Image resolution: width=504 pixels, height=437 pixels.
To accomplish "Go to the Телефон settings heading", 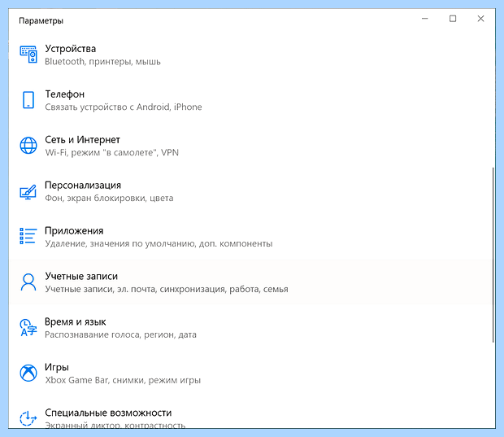I will 64,94.
